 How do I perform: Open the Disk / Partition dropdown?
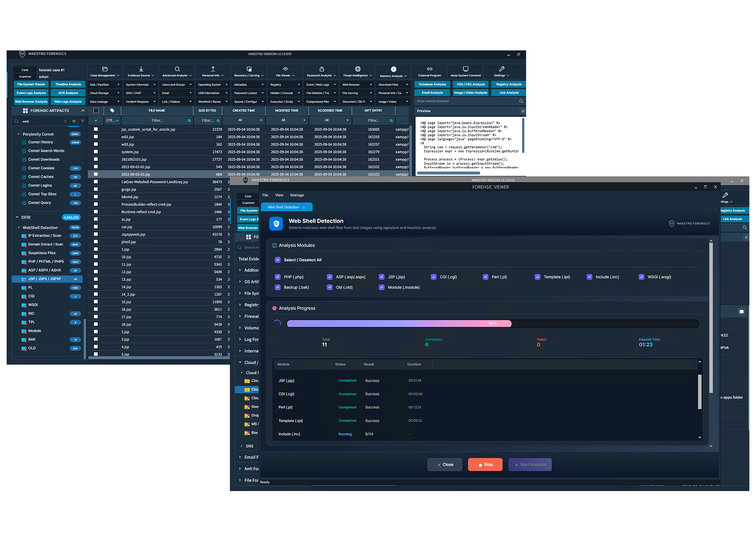coord(105,84)
